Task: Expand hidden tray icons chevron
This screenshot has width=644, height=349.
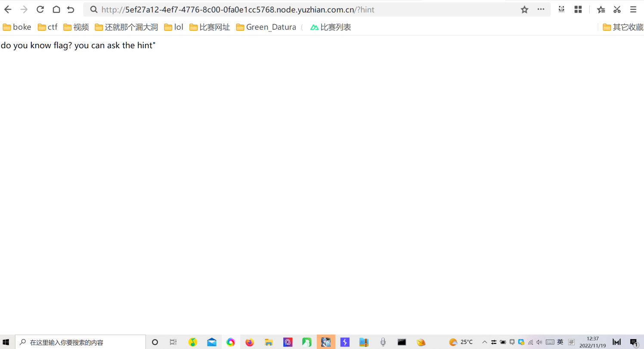Action: pyautogui.click(x=484, y=342)
